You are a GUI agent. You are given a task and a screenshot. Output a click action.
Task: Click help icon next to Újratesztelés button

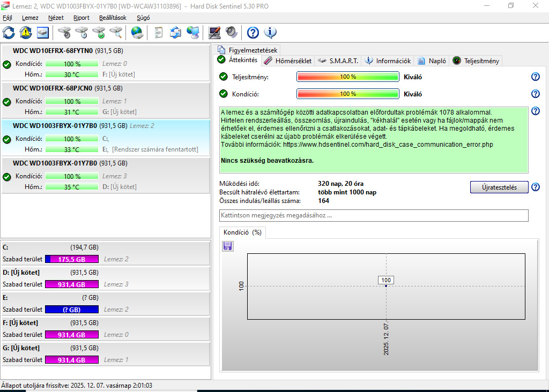pos(536,187)
